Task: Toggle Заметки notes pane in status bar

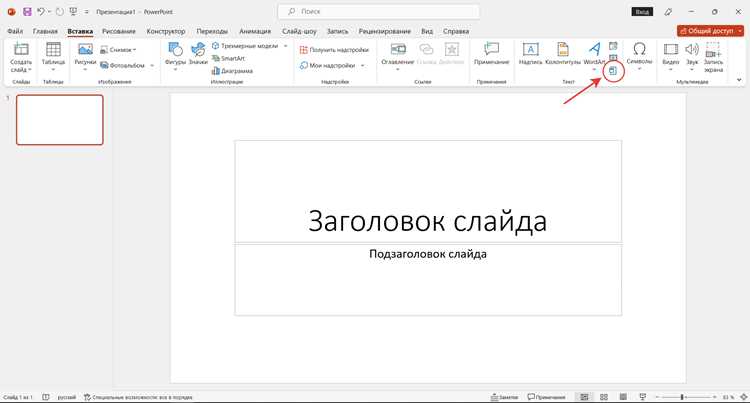Action: 505,397
